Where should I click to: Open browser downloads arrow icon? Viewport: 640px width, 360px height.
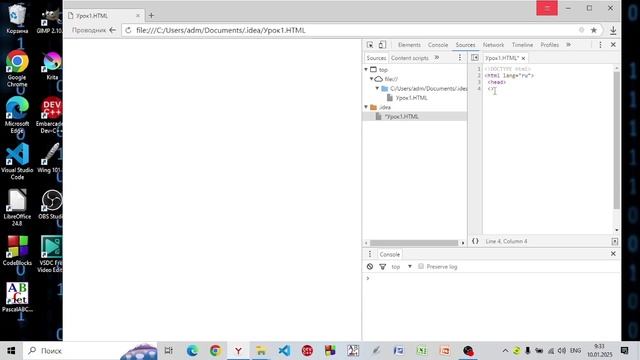click(x=613, y=30)
